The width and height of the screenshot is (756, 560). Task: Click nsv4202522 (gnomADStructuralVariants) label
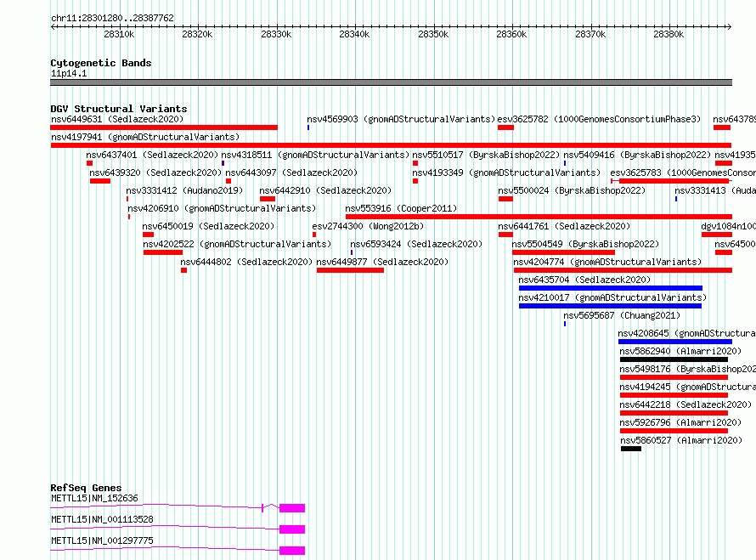(x=237, y=244)
